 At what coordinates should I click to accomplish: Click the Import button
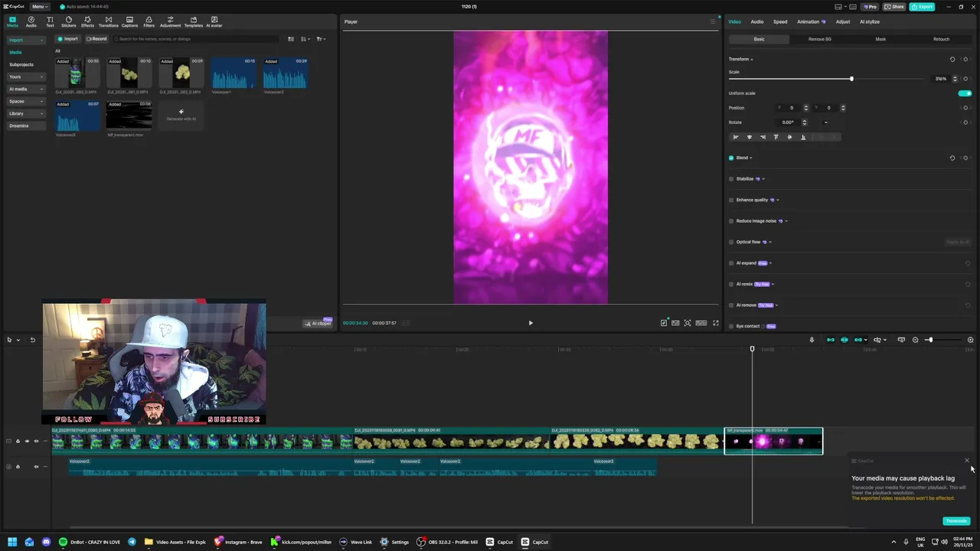[x=68, y=39]
